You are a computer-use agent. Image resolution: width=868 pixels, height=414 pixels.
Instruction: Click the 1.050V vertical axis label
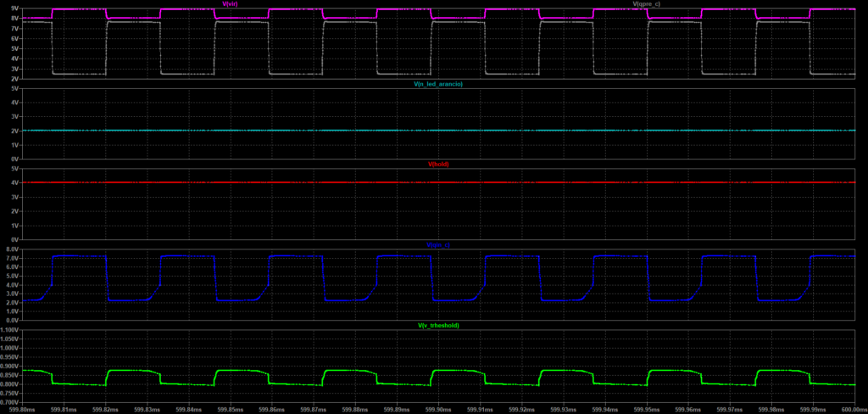click(10, 338)
